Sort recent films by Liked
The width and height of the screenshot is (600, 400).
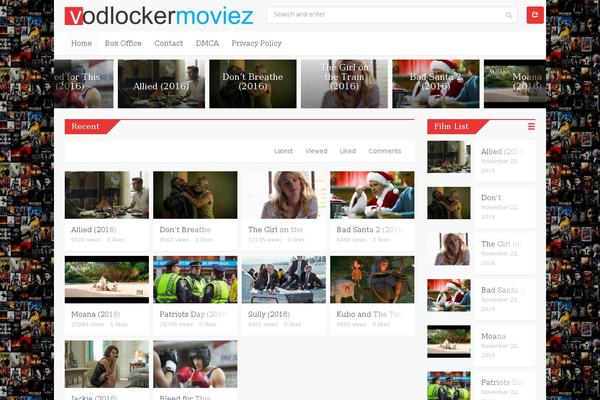pos(347,151)
